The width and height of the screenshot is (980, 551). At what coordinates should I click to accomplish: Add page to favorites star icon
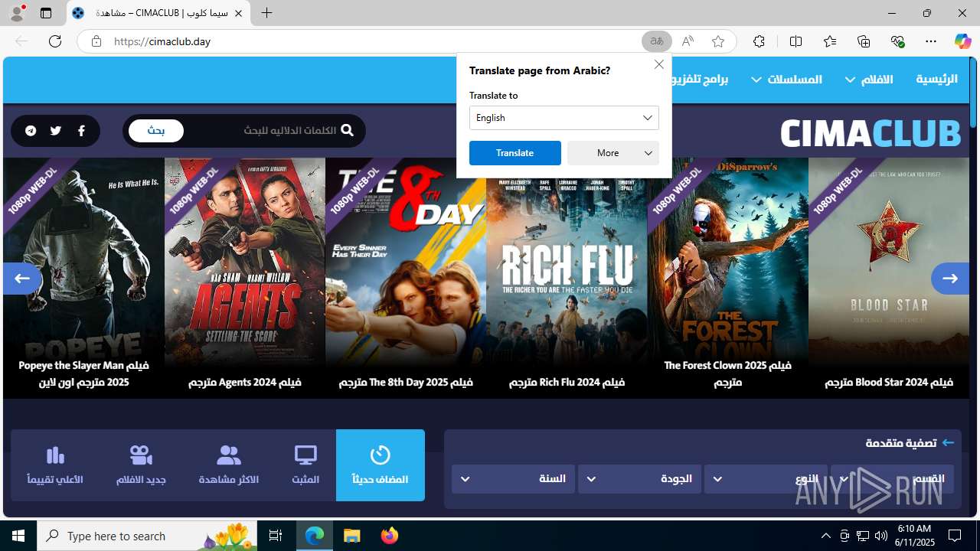pyautogui.click(x=717, y=41)
